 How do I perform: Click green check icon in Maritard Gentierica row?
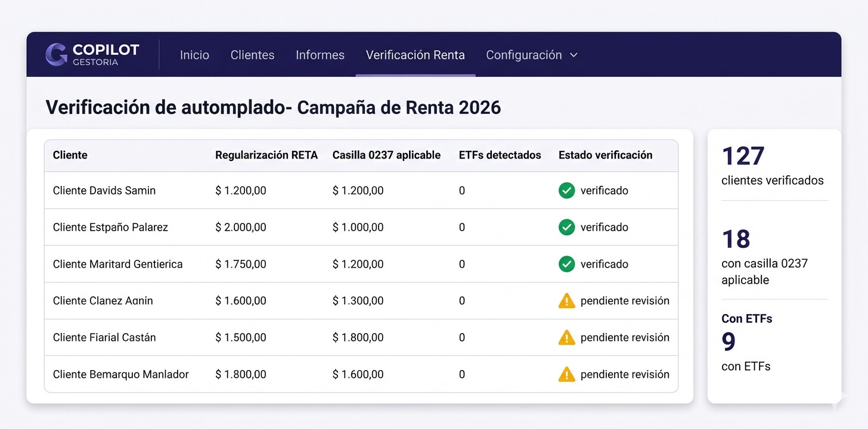tap(566, 264)
